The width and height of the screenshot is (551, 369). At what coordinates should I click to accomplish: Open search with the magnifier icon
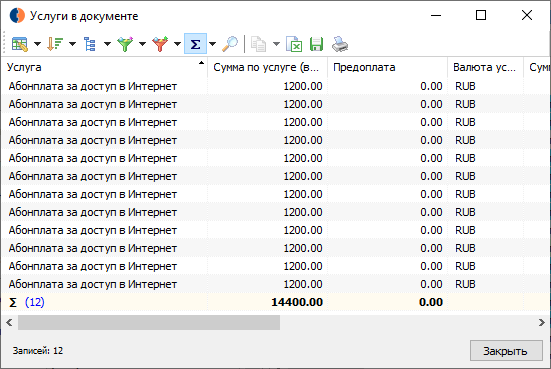tap(230, 44)
